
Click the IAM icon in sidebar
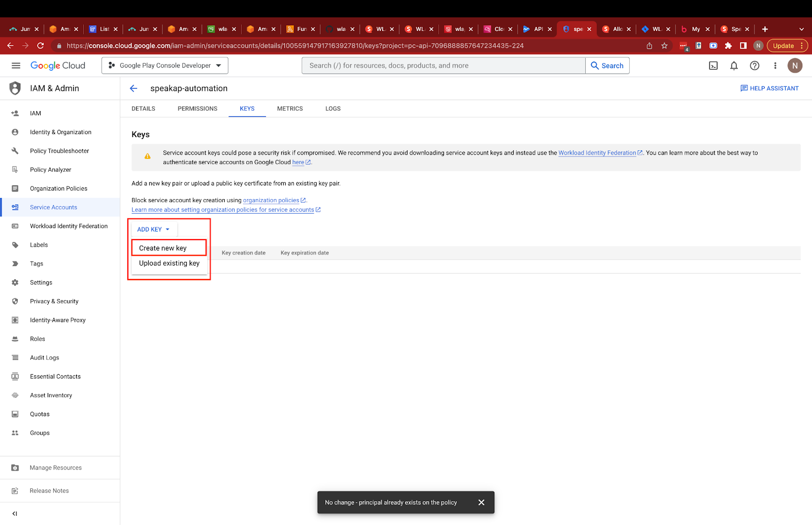[x=15, y=113]
